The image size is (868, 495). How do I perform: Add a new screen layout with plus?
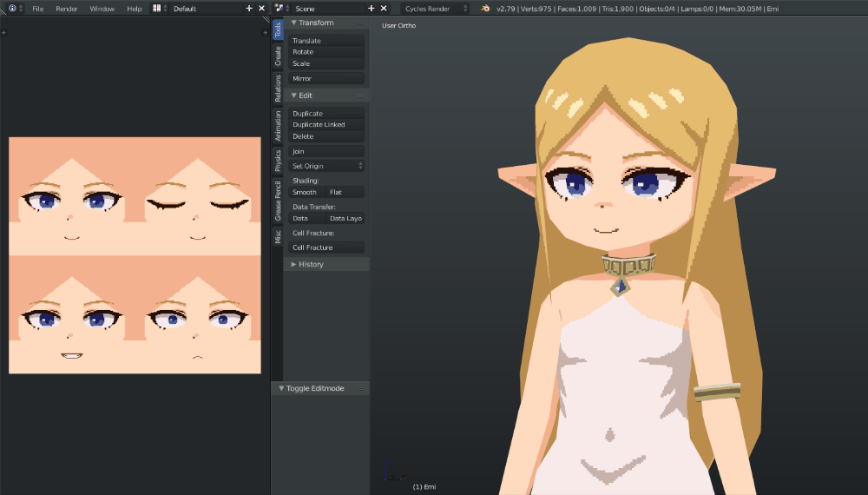(249, 9)
